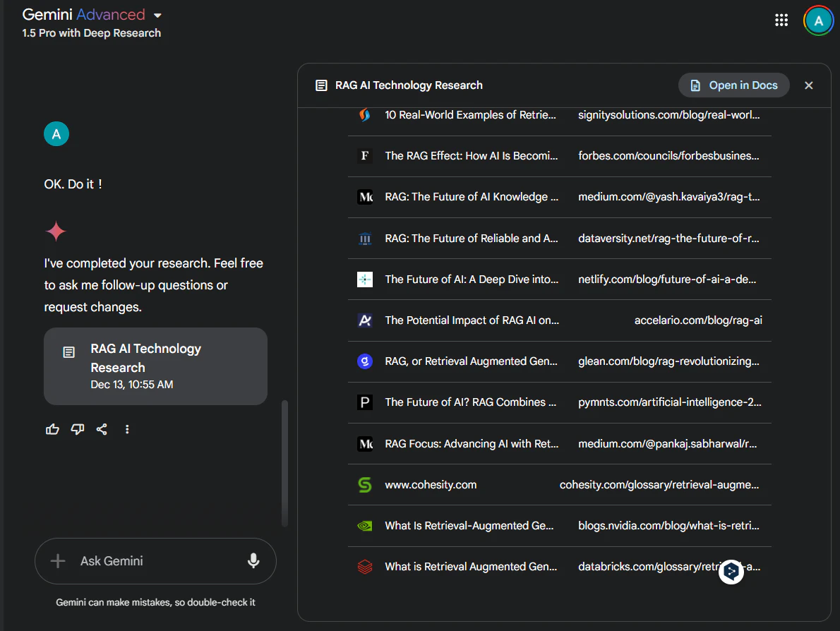The height and width of the screenshot is (631, 840).
Task: Click the 'OK. Do it !' user message
Action: point(73,184)
